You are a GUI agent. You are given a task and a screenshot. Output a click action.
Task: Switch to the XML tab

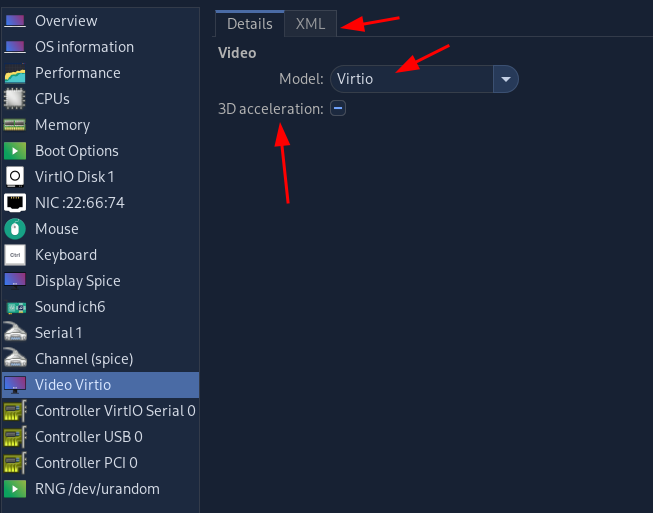coord(310,24)
